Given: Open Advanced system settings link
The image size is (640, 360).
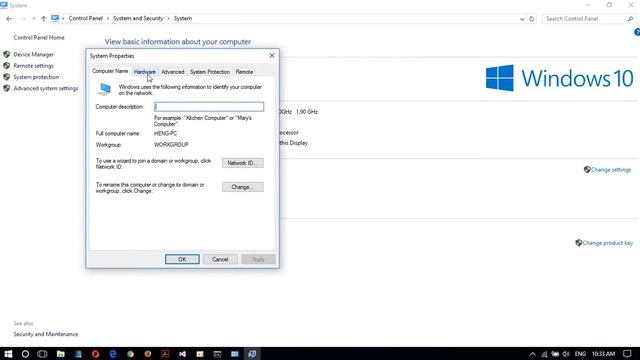Looking at the screenshot, I should tap(46, 89).
